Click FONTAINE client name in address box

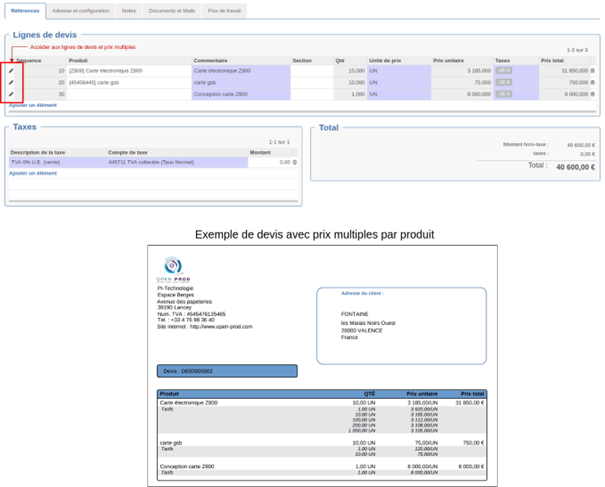click(355, 314)
